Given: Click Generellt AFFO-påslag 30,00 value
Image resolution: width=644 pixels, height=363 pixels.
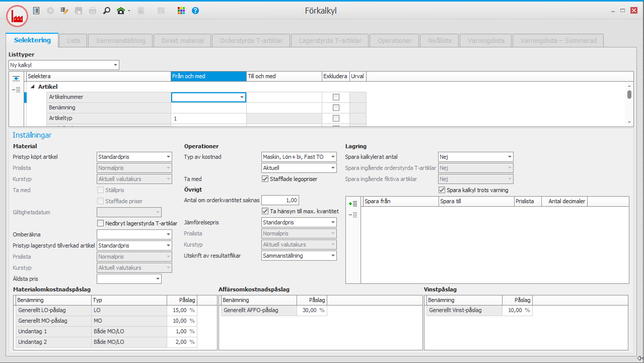Looking at the screenshot, I should [312, 310].
